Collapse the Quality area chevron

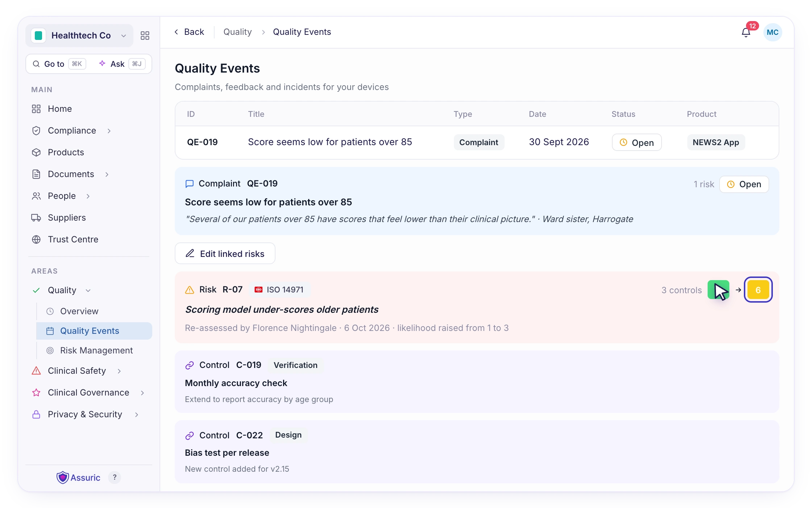(88, 290)
